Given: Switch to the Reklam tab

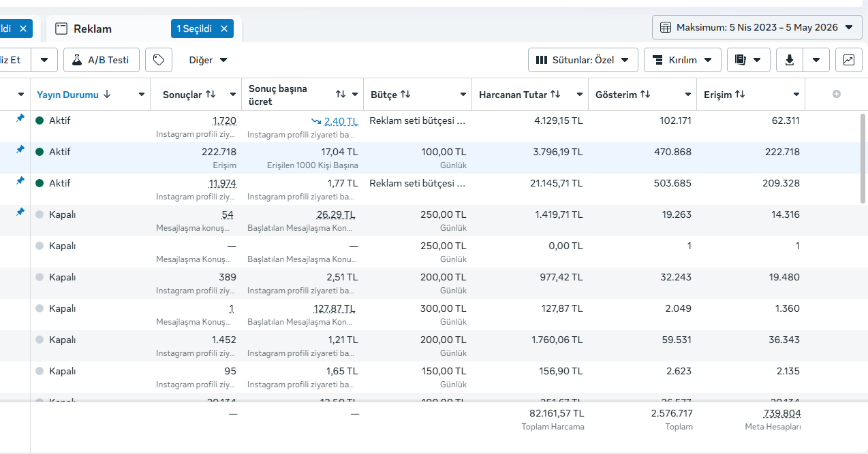Looking at the screenshot, I should 93,29.
